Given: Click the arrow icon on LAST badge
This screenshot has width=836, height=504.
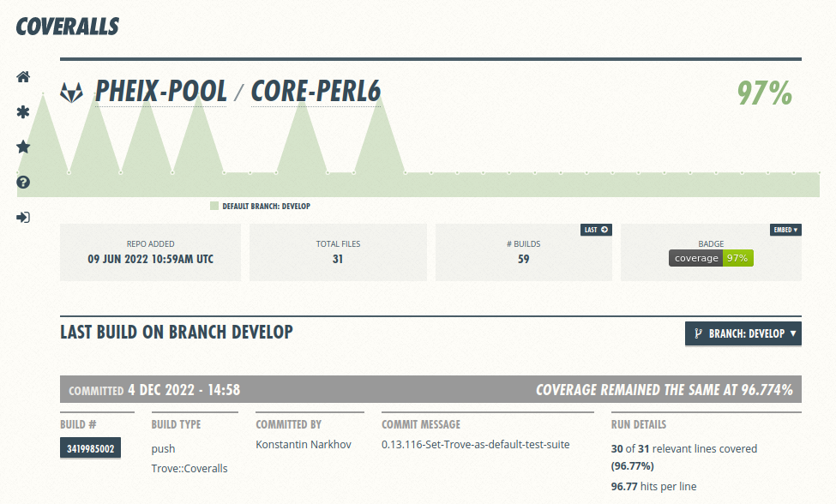Looking at the screenshot, I should 604,230.
